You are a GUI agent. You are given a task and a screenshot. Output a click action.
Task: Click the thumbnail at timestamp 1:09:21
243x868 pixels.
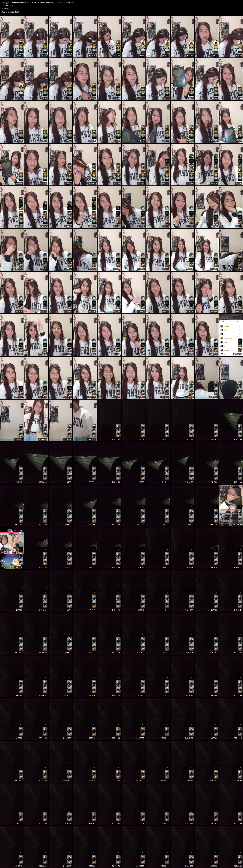pos(109,378)
